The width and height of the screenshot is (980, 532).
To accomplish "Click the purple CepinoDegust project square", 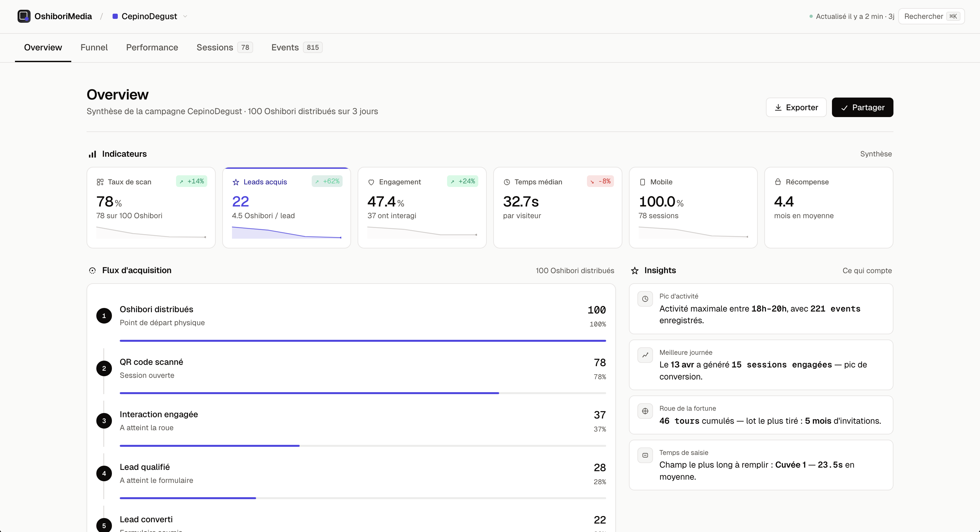I will click(x=115, y=16).
